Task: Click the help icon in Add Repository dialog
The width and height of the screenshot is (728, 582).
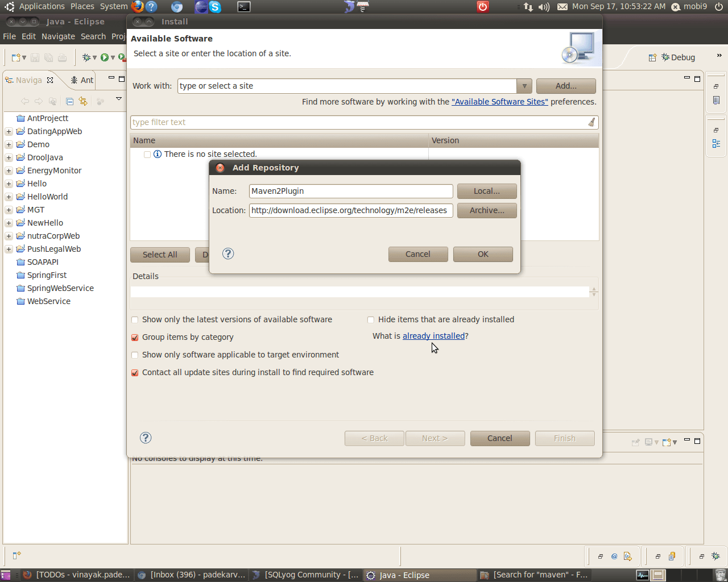Action: coord(227,254)
